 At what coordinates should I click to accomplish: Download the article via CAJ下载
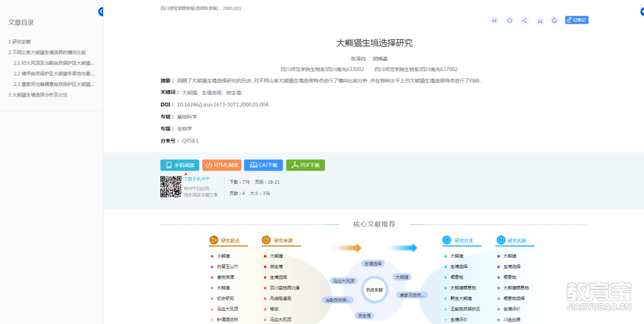coord(264,165)
